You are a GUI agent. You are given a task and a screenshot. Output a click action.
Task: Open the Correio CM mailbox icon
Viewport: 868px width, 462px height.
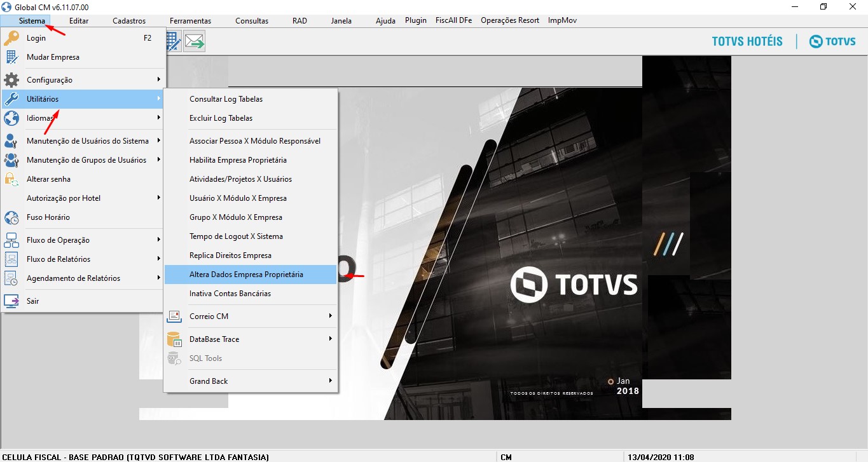tap(174, 316)
